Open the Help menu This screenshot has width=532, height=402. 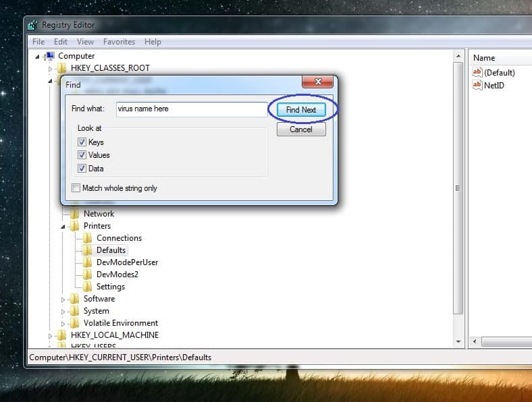[153, 42]
